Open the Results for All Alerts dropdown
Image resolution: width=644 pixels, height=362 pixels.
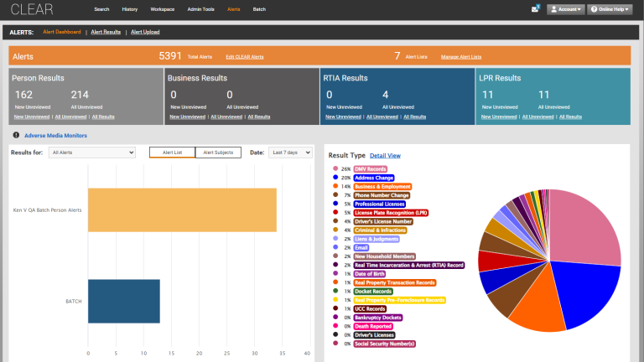click(92, 153)
